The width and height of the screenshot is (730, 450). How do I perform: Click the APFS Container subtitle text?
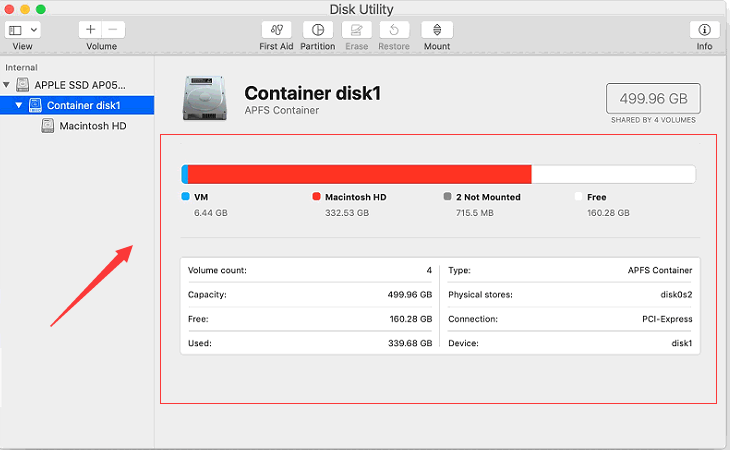(x=282, y=110)
